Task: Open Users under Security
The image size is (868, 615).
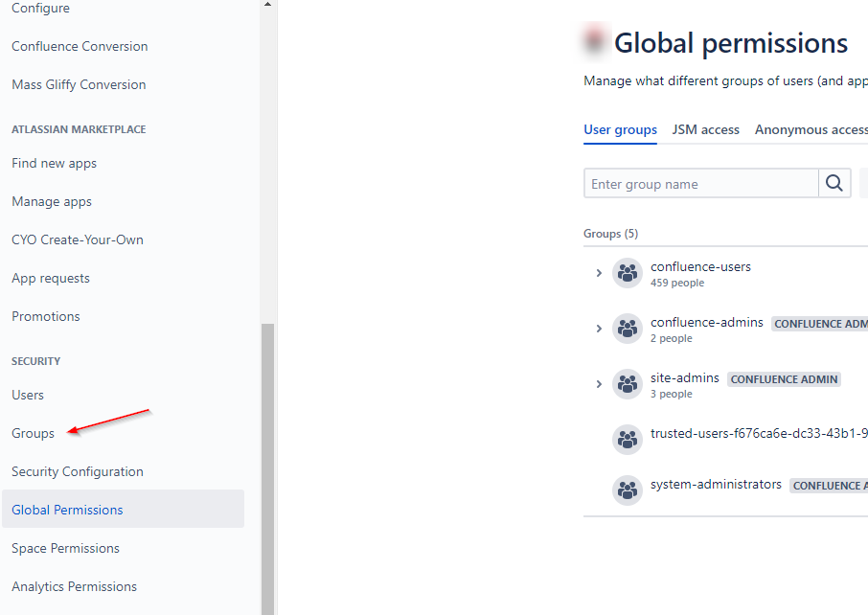Action: point(28,396)
